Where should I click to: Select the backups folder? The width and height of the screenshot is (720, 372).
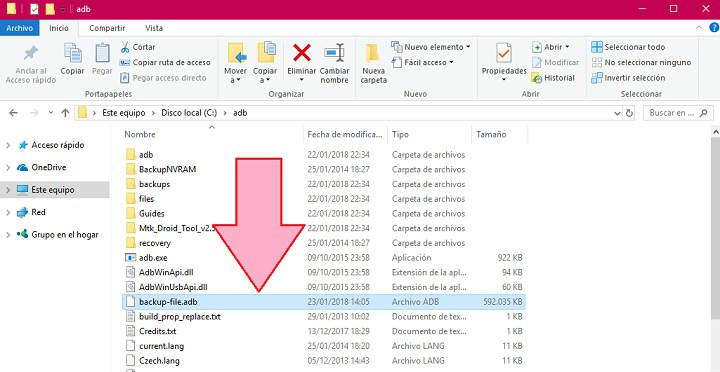154,184
